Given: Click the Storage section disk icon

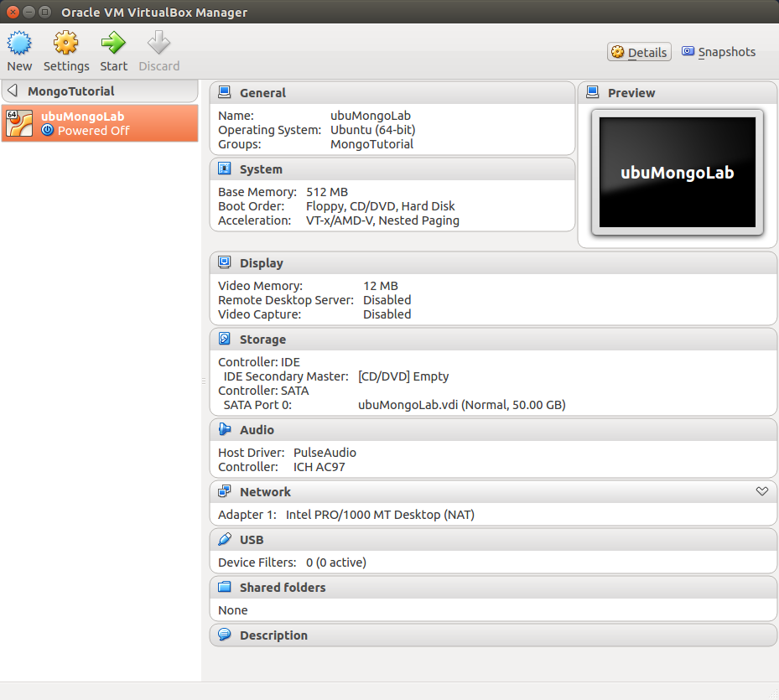Looking at the screenshot, I should click(225, 339).
